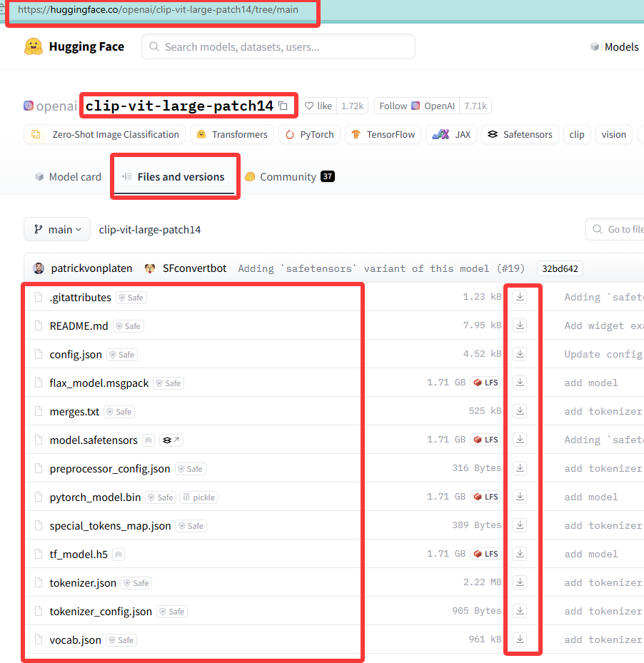Click the browser address bar URL
This screenshot has width=644, height=663.
[158, 10]
